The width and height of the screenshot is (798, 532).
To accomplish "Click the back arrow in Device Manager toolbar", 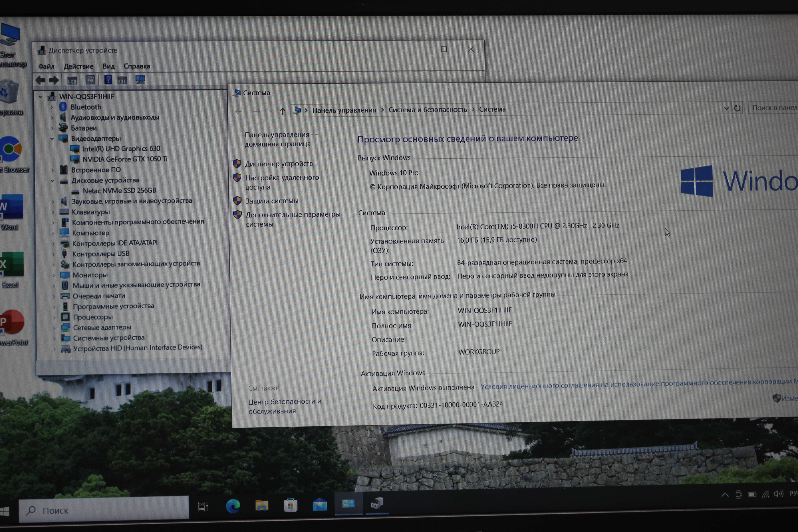I will coord(40,80).
